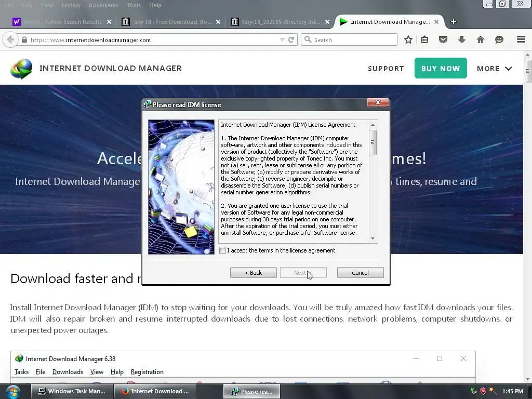Click IDM installer title bar icon
This screenshot has height=399, width=532.
click(x=148, y=104)
